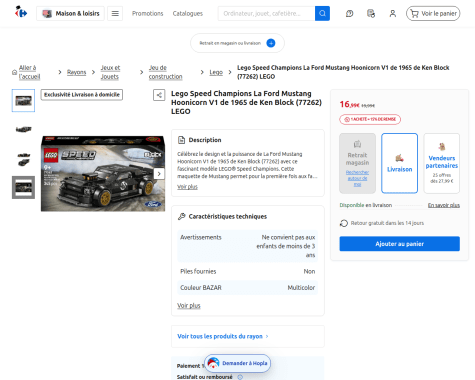Open Voir tous les produits du rayon
Image resolution: width=475 pixels, height=380 pixels.
click(x=223, y=336)
